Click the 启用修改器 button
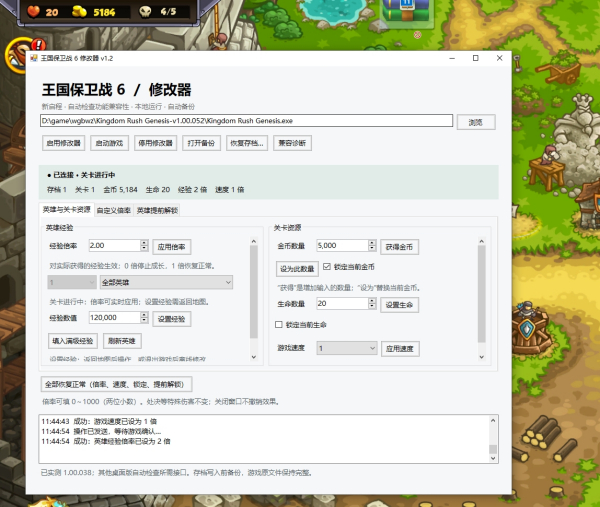The width and height of the screenshot is (600, 507). (x=64, y=143)
